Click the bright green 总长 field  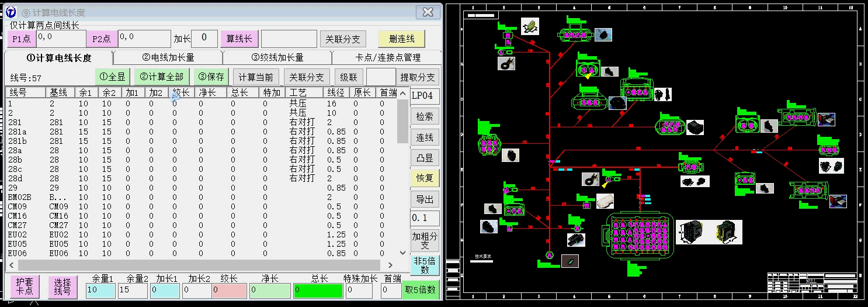pyautogui.click(x=318, y=290)
